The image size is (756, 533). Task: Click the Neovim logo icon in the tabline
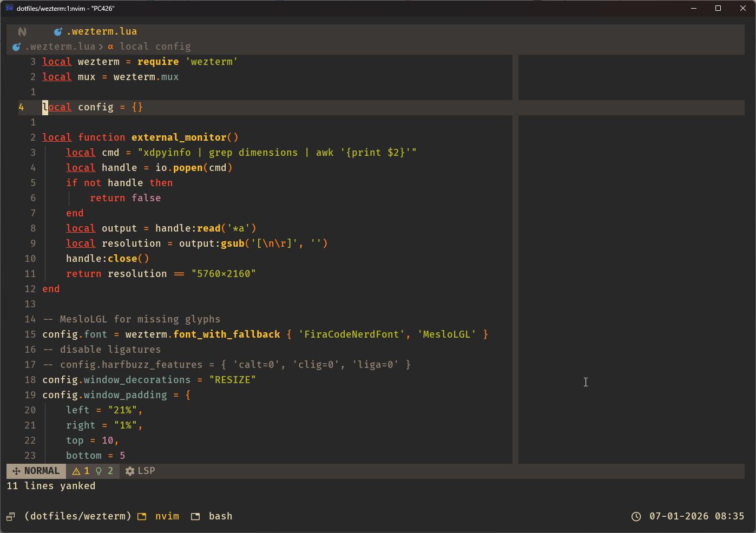tap(22, 31)
